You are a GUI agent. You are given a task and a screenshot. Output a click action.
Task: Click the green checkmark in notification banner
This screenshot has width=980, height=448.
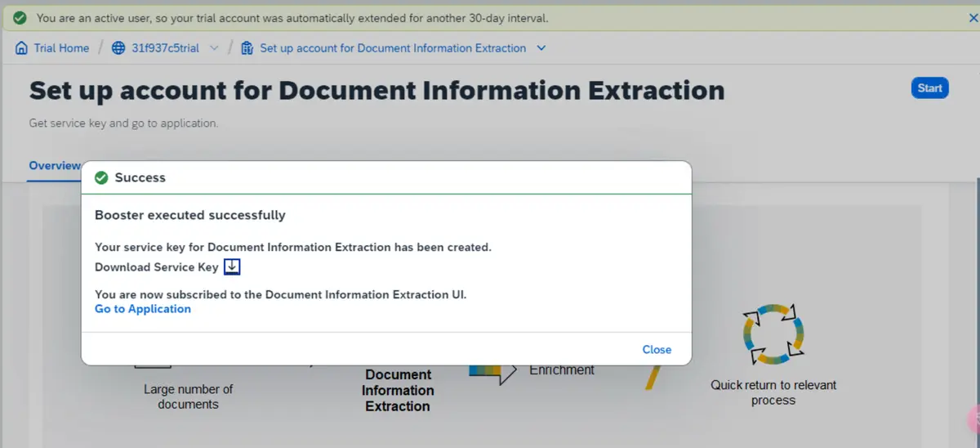[20, 17]
